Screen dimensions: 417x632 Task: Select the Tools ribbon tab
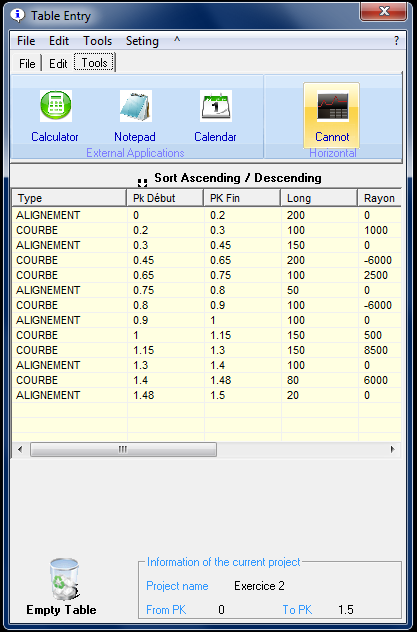[x=94, y=63]
